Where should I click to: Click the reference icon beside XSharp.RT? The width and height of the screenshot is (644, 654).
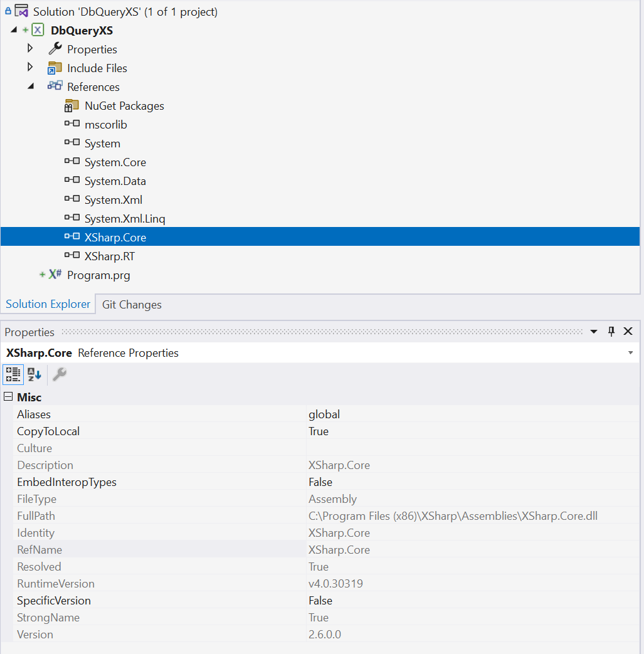71,255
